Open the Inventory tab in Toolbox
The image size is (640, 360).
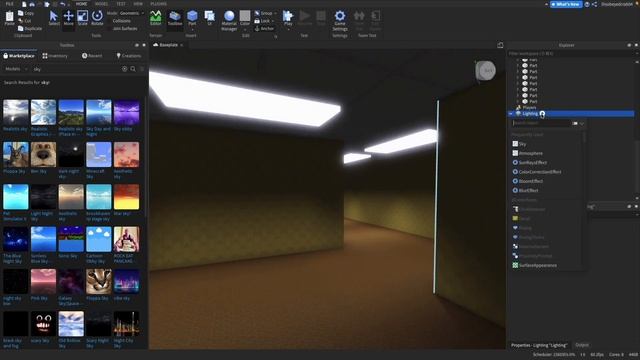point(55,56)
